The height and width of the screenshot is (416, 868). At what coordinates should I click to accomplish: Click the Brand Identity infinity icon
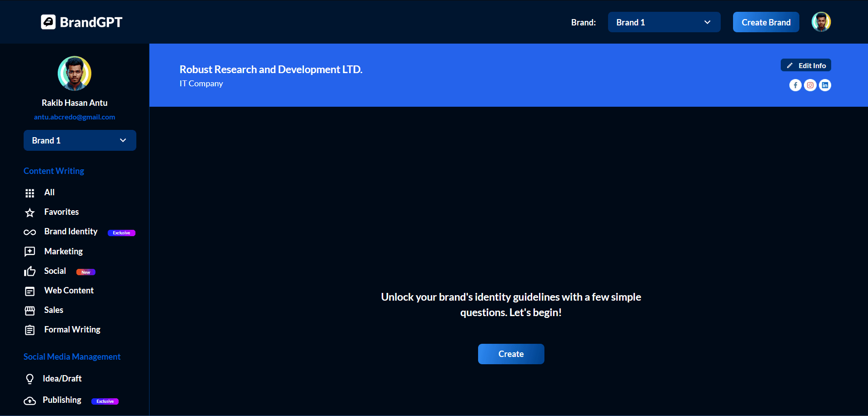(30, 232)
